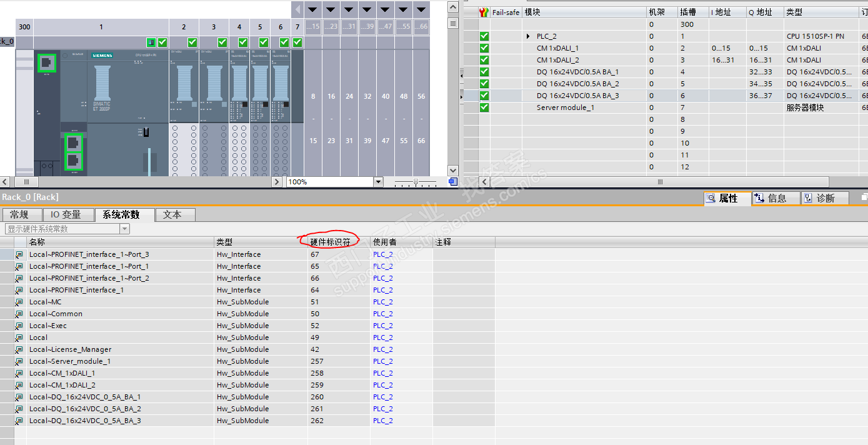This screenshot has width=868, height=445.
Task: Select the DQ 16x24VDC/0.5A BA_3 module row
Action: tap(666, 96)
